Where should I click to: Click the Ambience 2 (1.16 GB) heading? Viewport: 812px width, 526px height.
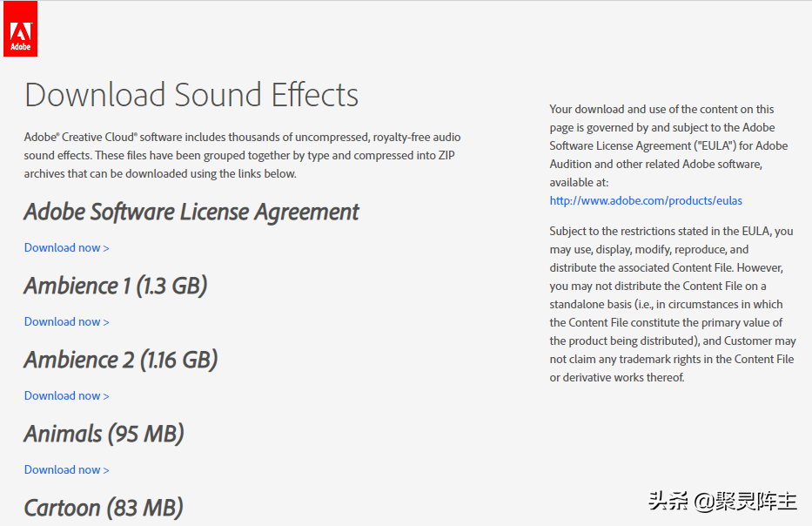point(121,360)
